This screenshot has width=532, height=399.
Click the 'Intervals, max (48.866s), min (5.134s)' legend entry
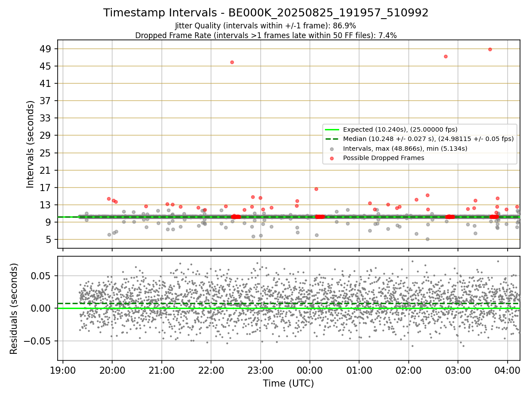coord(405,149)
